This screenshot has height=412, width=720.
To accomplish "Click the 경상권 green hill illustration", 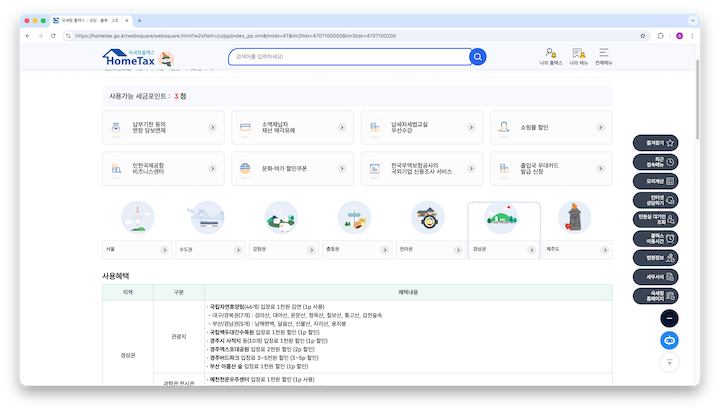I will [x=501, y=217].
